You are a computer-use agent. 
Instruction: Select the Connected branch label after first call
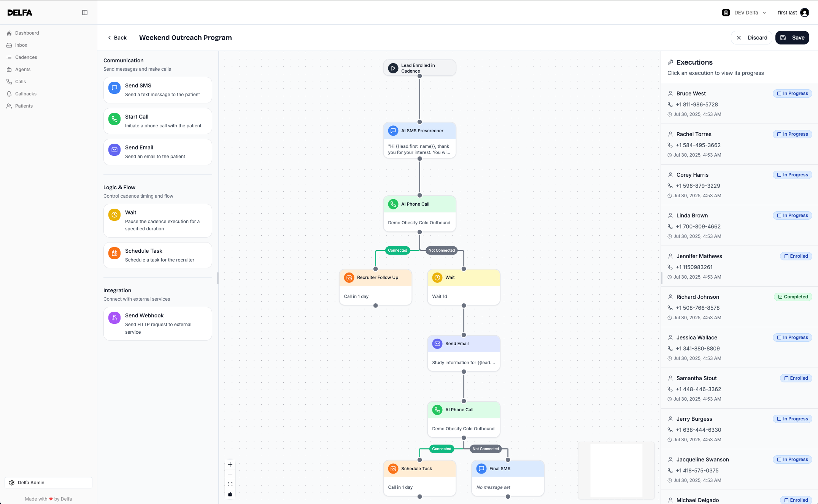pos(397,250)
